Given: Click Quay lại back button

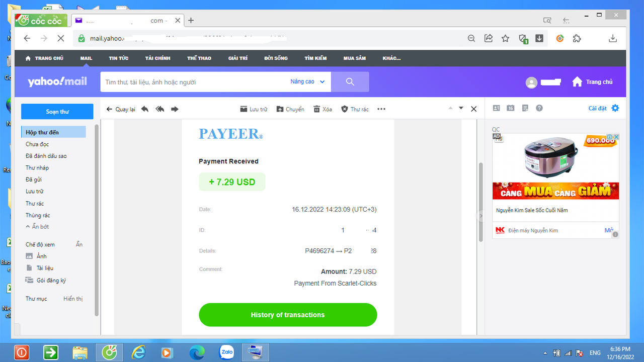Looking at the screenshot, I should coord(121,109).
